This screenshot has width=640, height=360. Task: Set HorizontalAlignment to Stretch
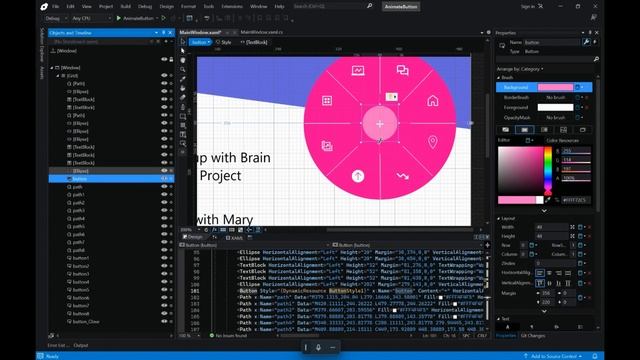[568, 273]
